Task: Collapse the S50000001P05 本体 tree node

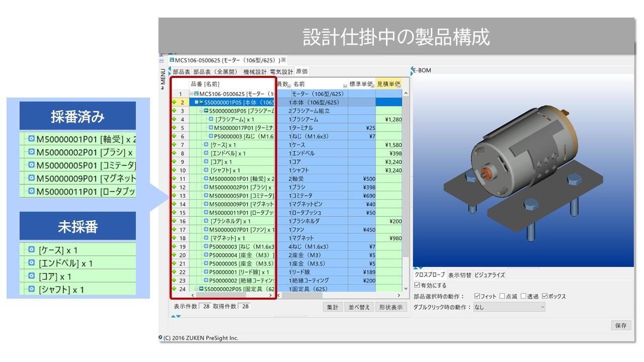Action: click(x=197, y=102)
